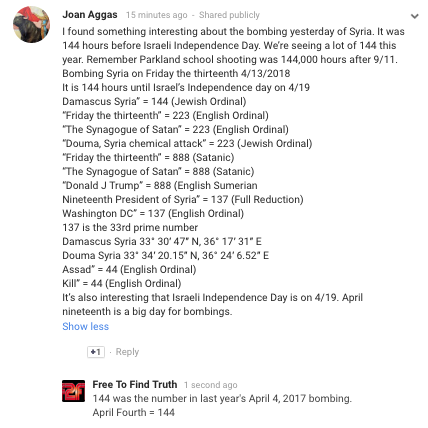Click the "Shared publicly" visibility label
428x428 pixels.
pos(229,15)
